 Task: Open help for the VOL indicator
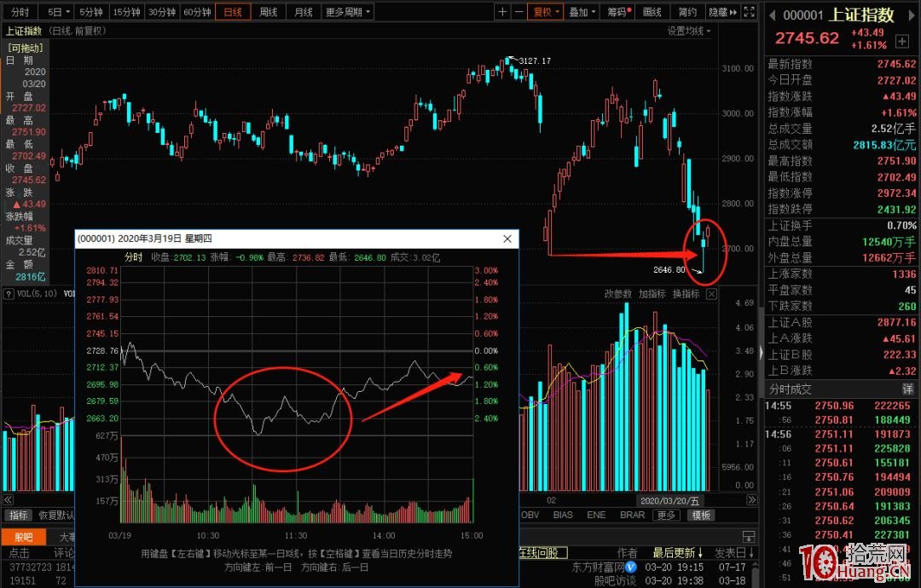[9, 294]
